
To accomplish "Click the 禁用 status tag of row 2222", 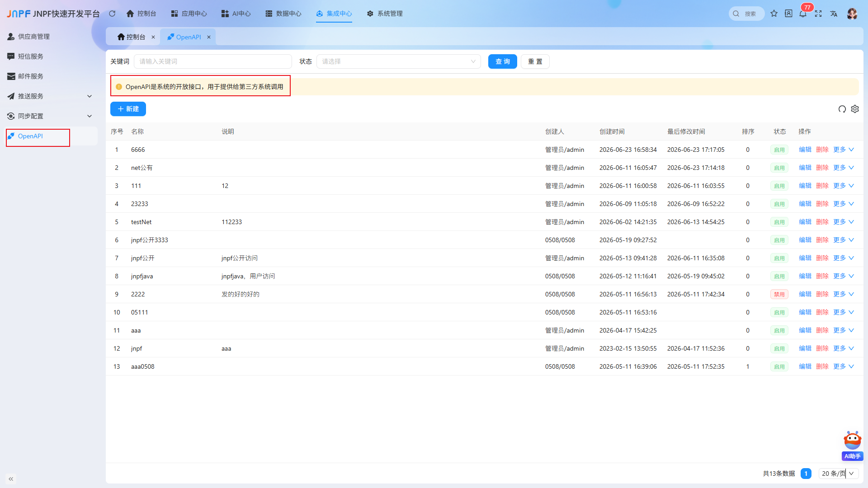I will point(779,294).
